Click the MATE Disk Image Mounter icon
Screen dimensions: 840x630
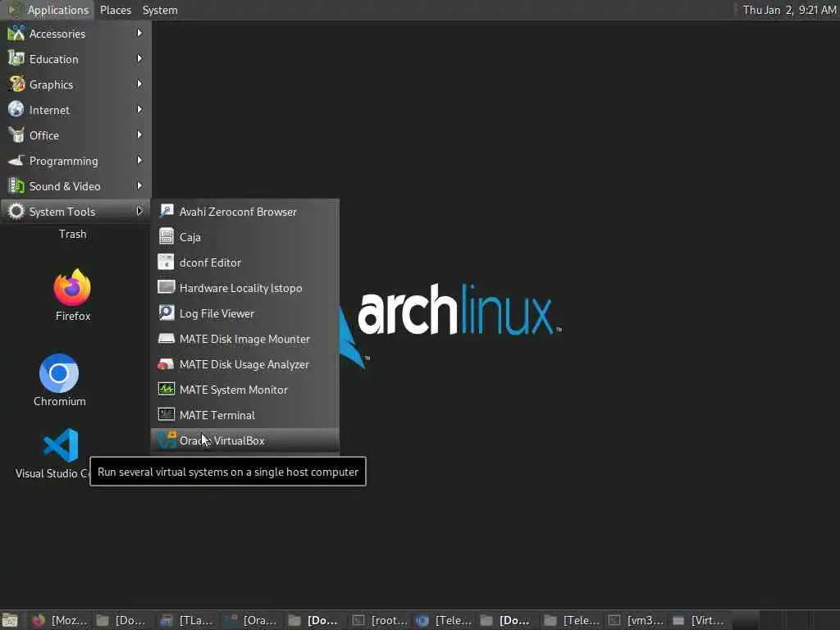[166, 339]
